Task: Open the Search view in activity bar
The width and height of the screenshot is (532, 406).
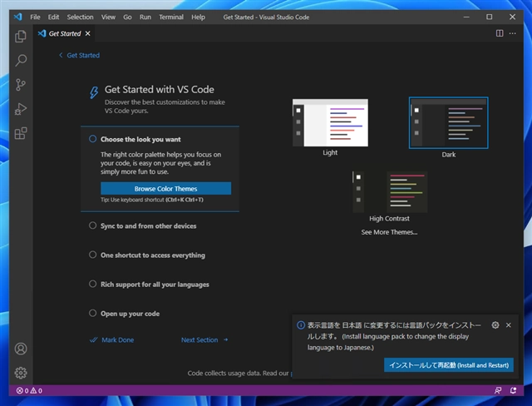Action: (x=21, y=61)
